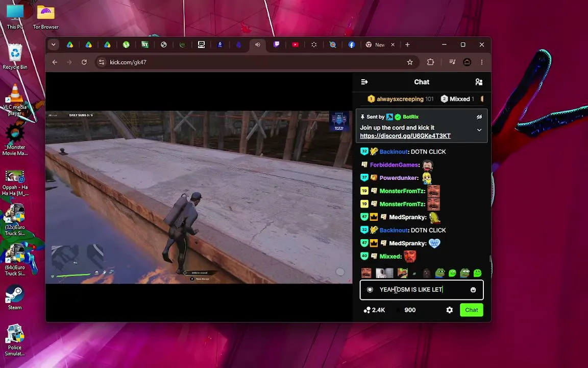This screenshot has width=588, height=368.
Task: Switch to the YouTube browser tab
Action: coord(295,44)
